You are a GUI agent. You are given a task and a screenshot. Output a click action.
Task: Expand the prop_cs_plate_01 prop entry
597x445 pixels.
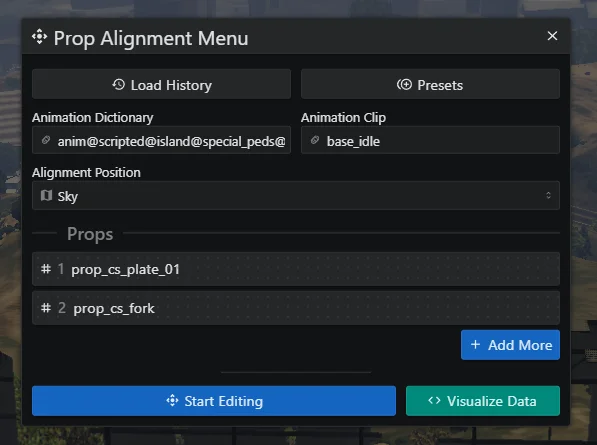pos(296,269)
